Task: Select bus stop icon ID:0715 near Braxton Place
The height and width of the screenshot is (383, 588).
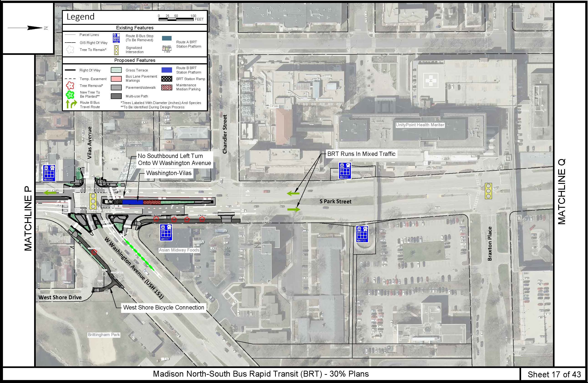Action: (x=362, y=234)
